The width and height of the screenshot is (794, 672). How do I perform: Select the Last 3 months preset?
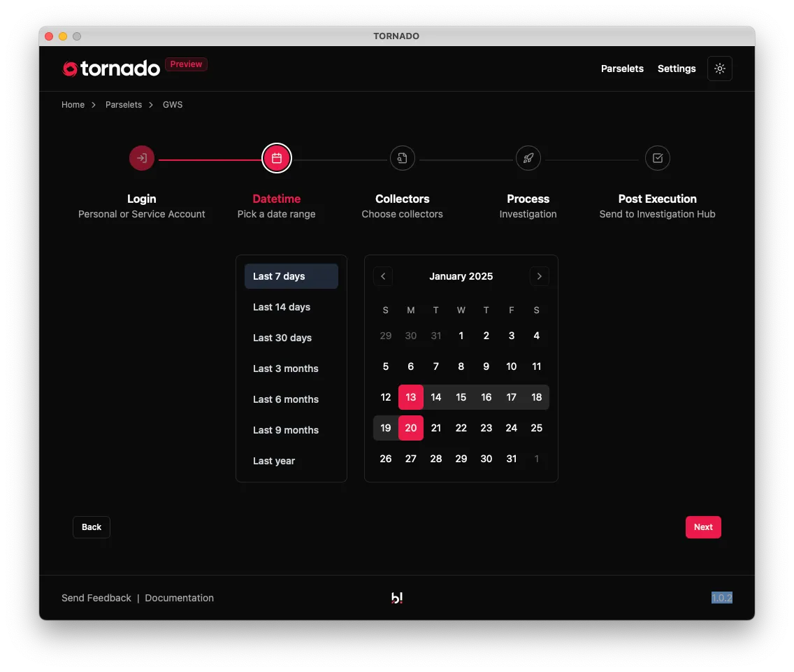click(x=291, y=369)
